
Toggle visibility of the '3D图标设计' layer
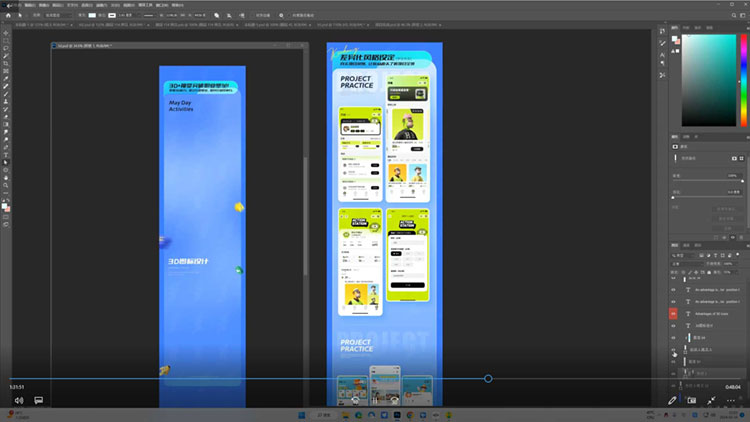pos(673,326)
